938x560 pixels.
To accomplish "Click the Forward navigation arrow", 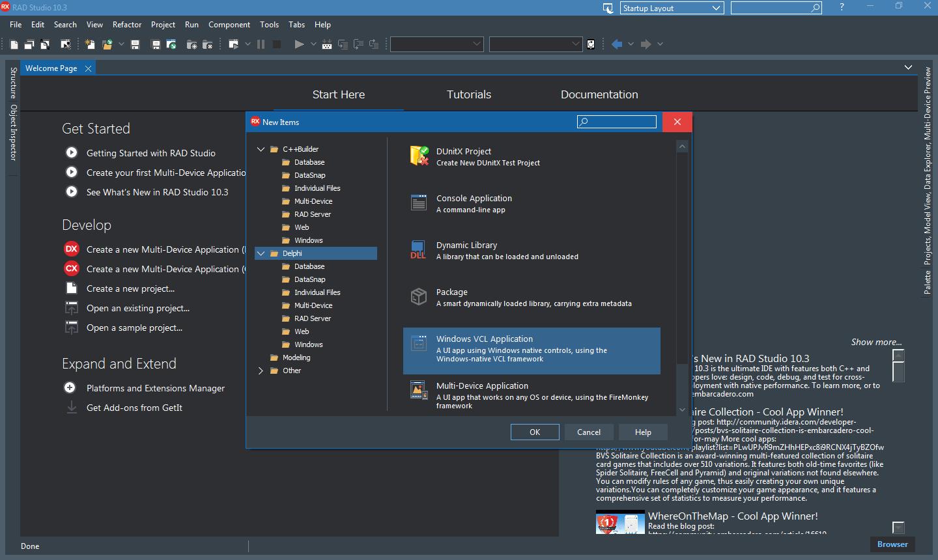I will 646,44.
